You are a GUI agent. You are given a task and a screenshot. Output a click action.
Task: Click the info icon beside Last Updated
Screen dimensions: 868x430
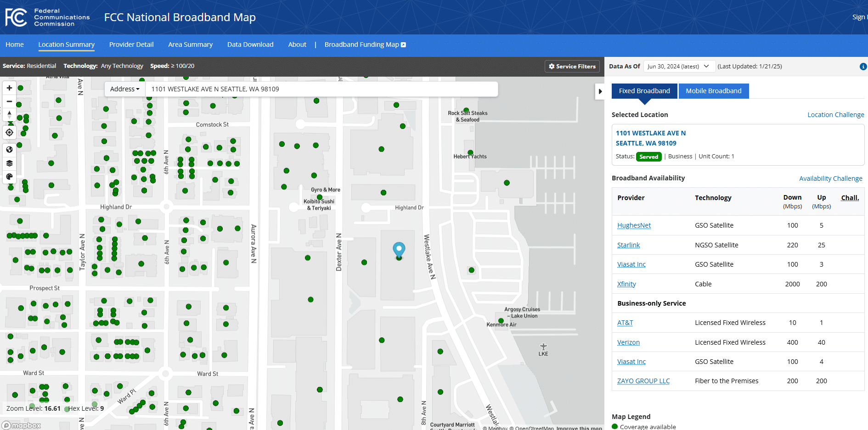click(864, 66)
